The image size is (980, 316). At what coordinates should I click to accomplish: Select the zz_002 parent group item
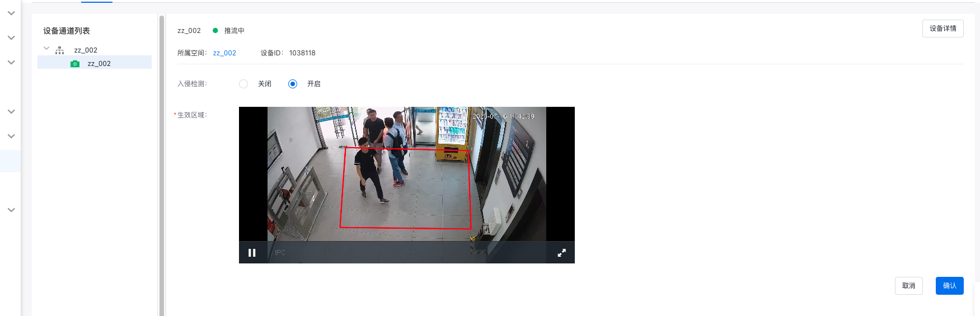click(x=86, y=50)
